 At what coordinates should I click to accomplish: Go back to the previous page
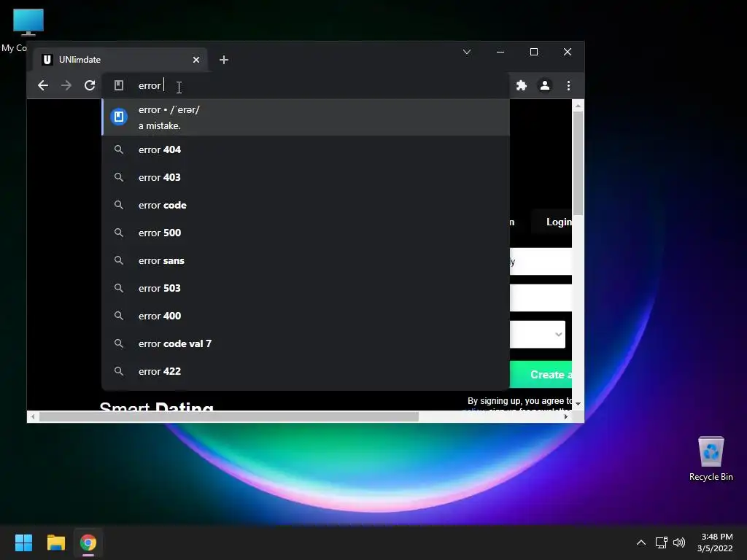pos(43,86)
